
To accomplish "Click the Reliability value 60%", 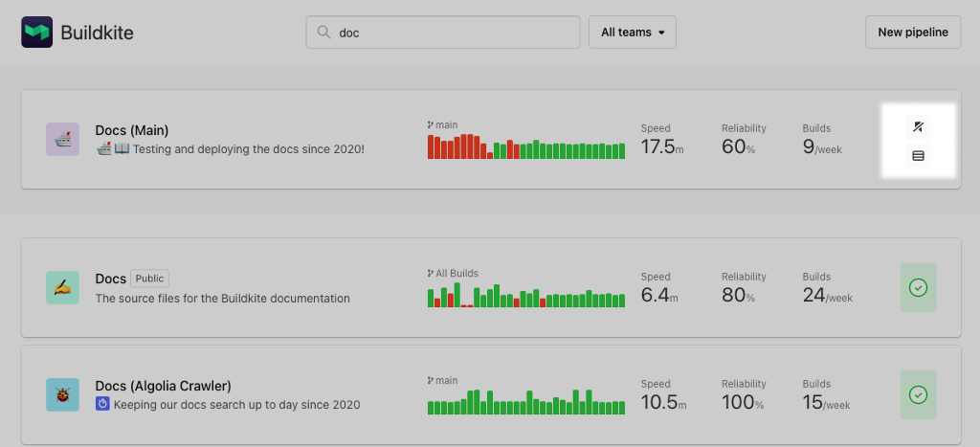I will (x=738, y=146).
